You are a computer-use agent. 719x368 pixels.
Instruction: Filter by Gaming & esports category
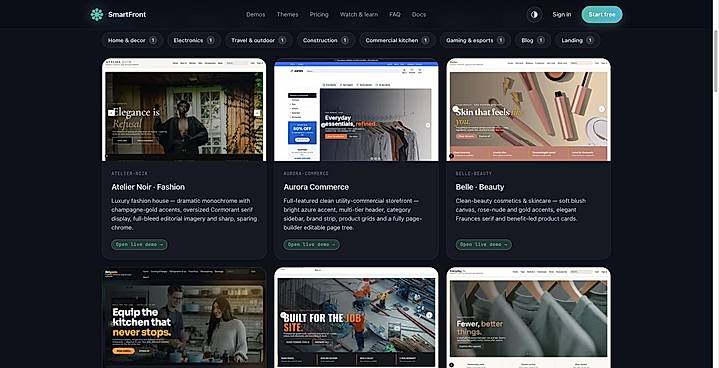[475, 40]
